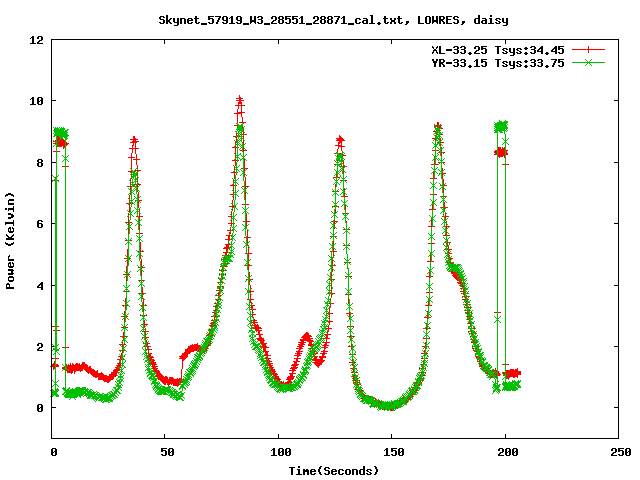Click the Power (Kelvin) y-axis label

pos(10,241)
